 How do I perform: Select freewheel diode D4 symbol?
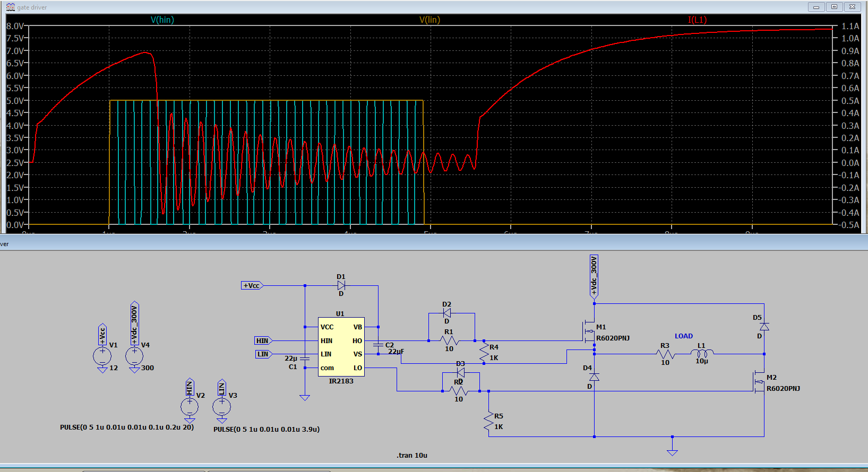point(594,377)
